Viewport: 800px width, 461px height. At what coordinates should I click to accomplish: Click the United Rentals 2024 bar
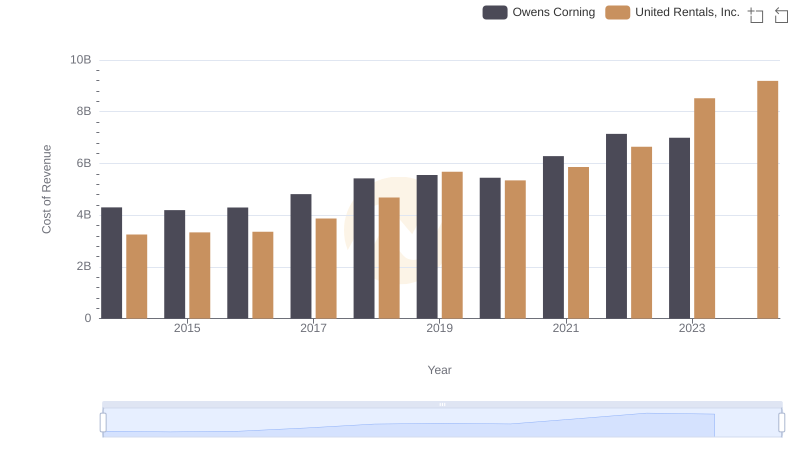(767, 199)
